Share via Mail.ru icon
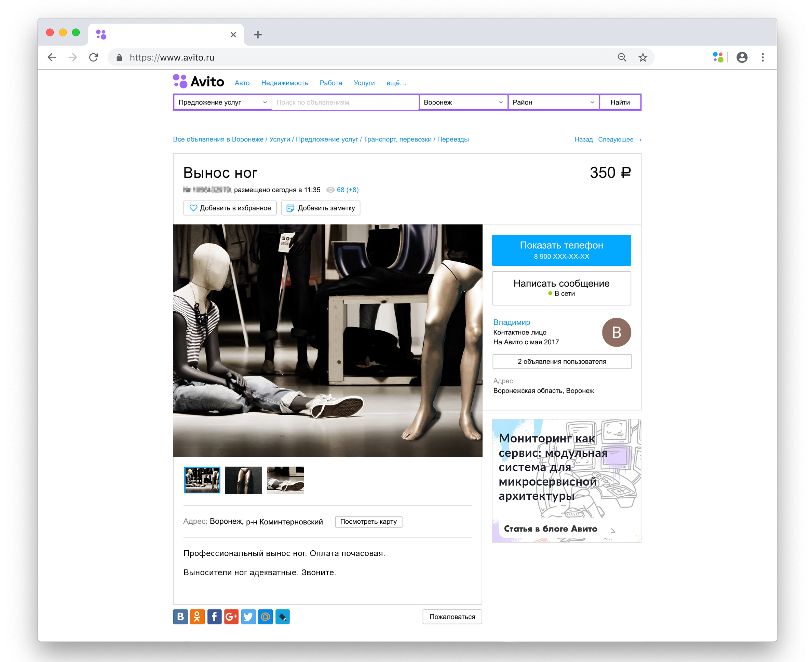Viewport: 812px width, 662px height. click(265, 617)
